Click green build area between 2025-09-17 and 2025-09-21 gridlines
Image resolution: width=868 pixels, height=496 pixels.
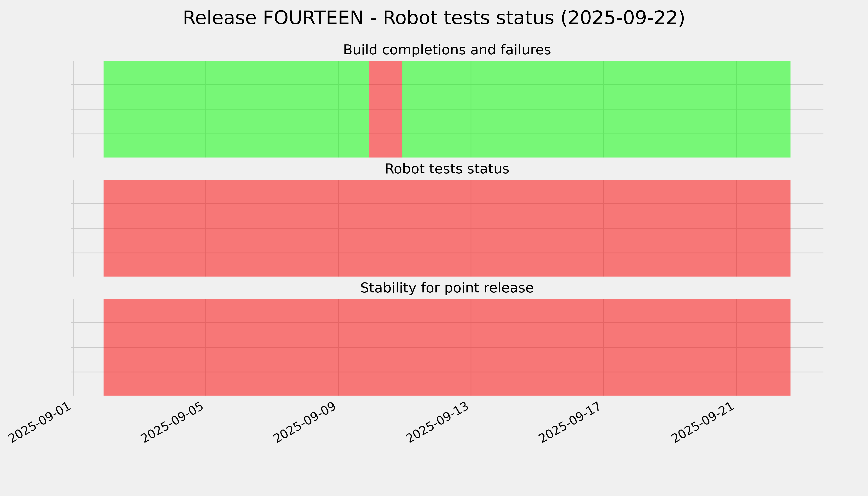[x=670, y=109]
